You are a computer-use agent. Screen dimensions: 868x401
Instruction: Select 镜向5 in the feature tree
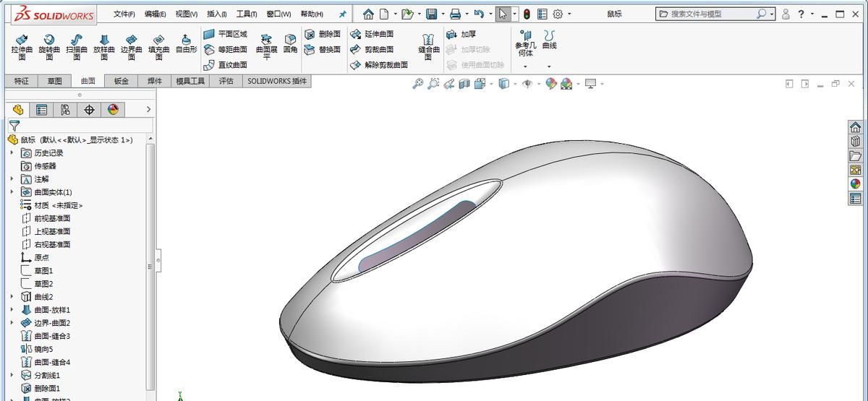coord(38,349)
